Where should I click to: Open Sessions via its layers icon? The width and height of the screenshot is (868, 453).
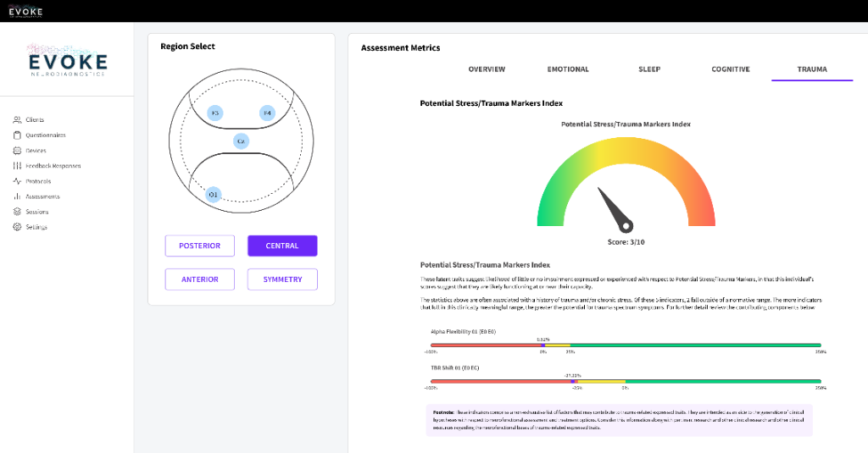click(17, 212)
